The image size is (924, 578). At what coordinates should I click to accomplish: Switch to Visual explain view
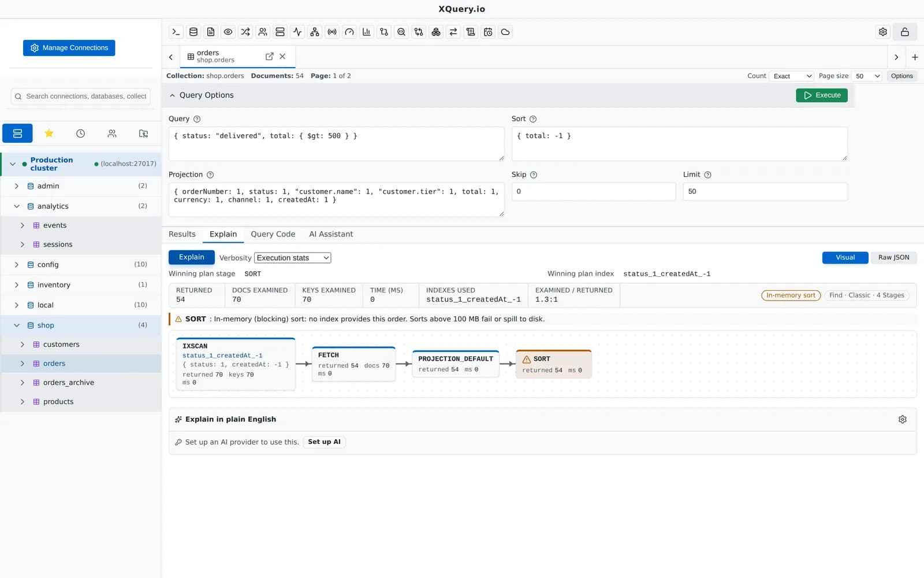(845, 257)
